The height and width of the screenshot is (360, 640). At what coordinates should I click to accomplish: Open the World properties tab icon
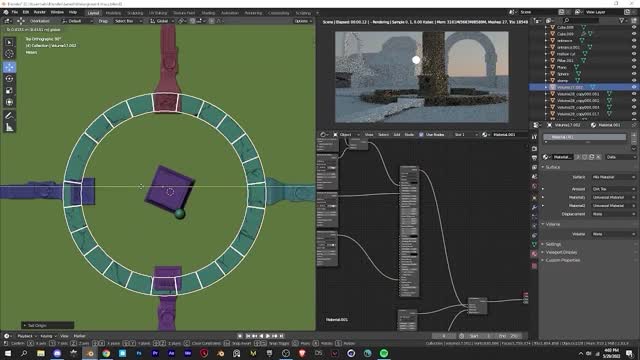(x=534, y=186)
